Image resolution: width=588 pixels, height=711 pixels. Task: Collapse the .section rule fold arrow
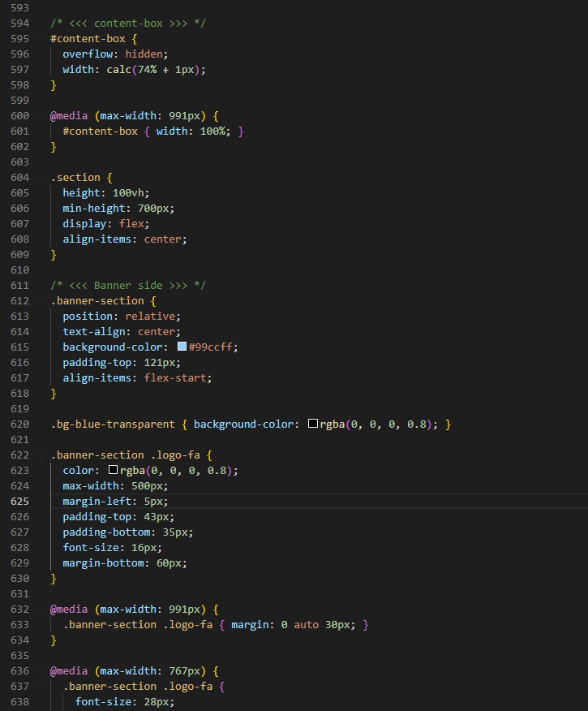[x=40, y=178]
